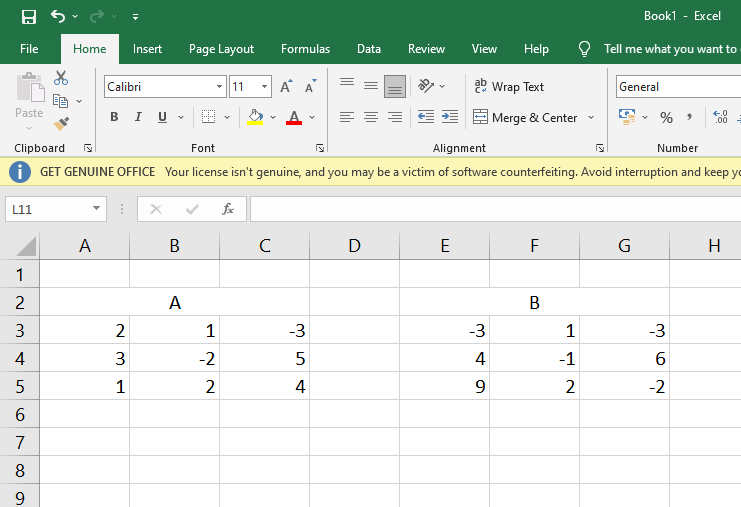Increase font size with the large A icon
The image size is (741, 507).
(286, 86)
